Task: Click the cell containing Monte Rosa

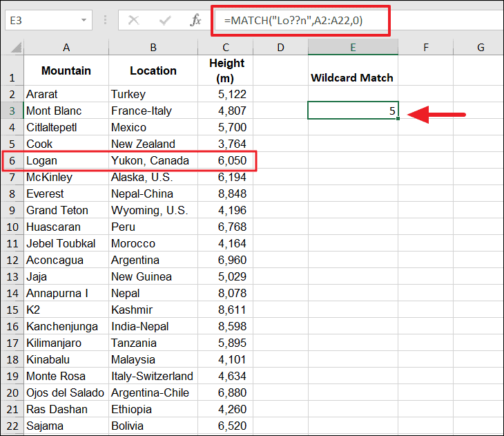Action: (66, 376)
